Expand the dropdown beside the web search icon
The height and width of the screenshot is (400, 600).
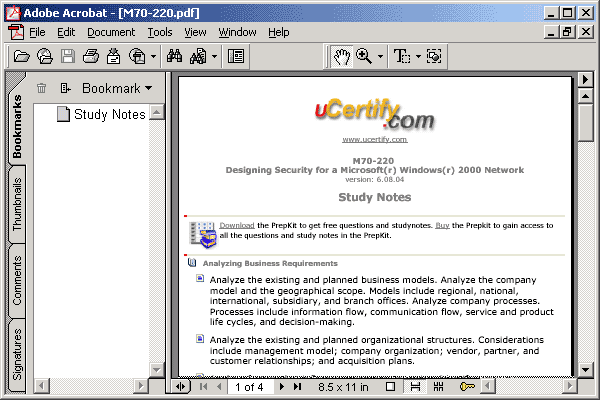(x=153, y=57)
